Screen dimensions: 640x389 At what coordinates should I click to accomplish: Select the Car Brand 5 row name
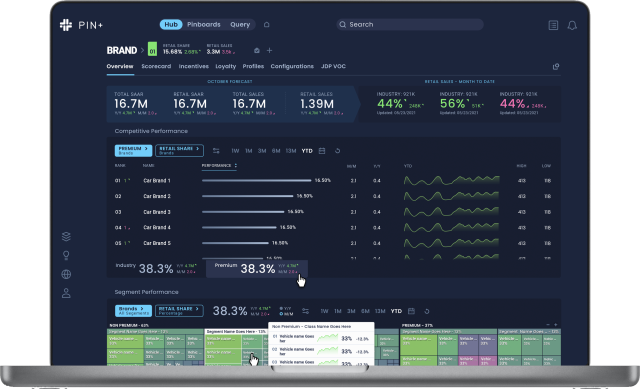(x=157, y=243)
